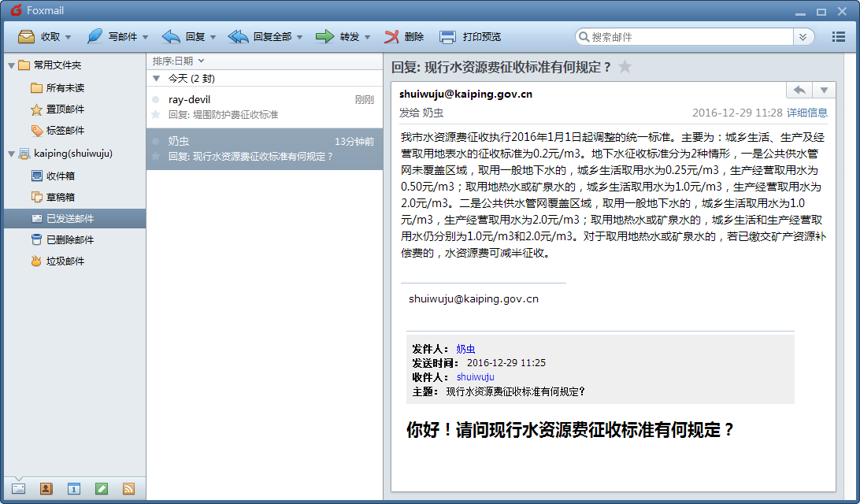Click the Compose mail (写邮件) feather icon
Viewport: 860px width, 504px height.
[x=95, y=37]
